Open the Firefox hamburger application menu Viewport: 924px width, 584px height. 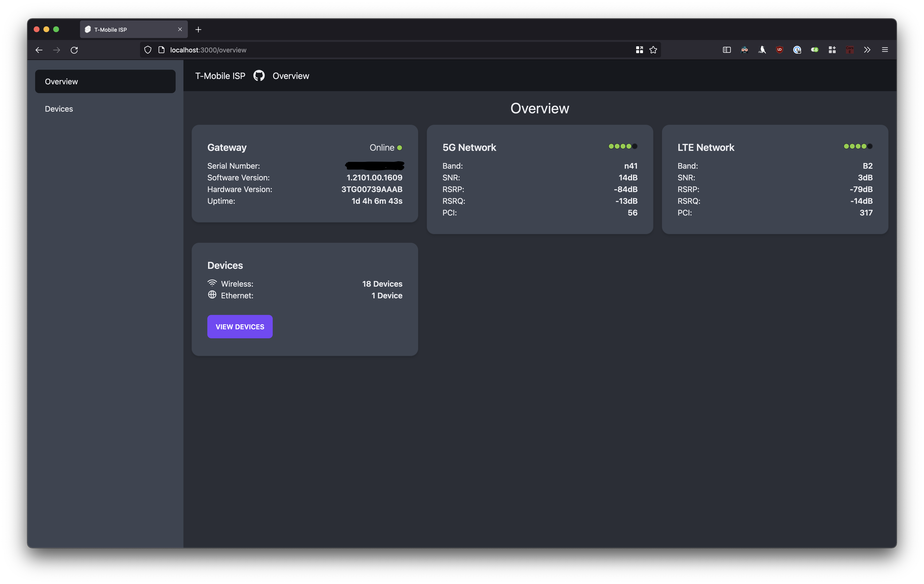(885, 50)
